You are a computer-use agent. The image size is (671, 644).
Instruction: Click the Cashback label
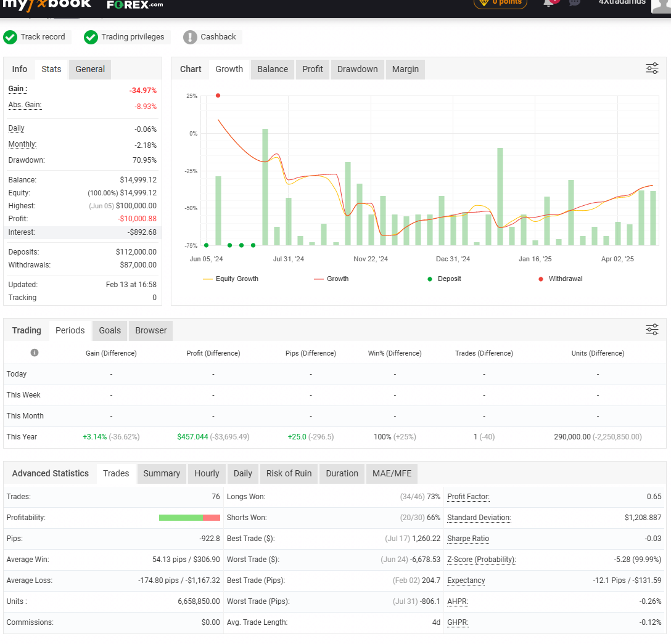pos(218,37)
